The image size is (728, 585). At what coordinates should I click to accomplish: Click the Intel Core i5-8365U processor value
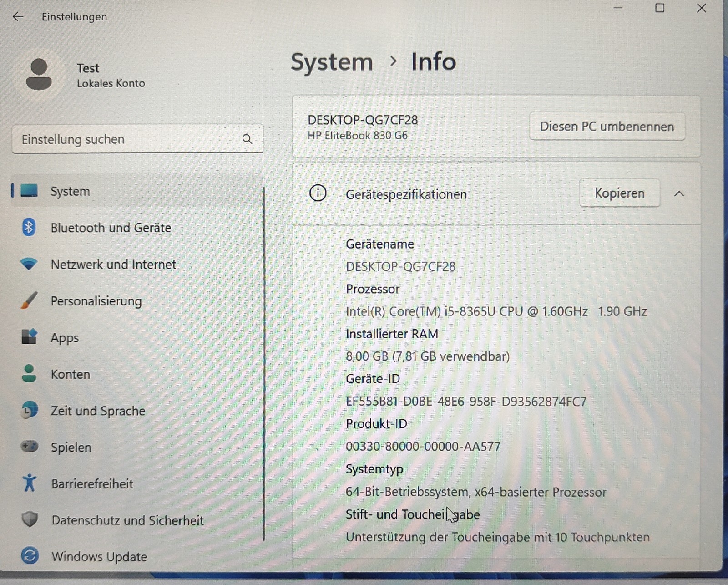(496, 311)
